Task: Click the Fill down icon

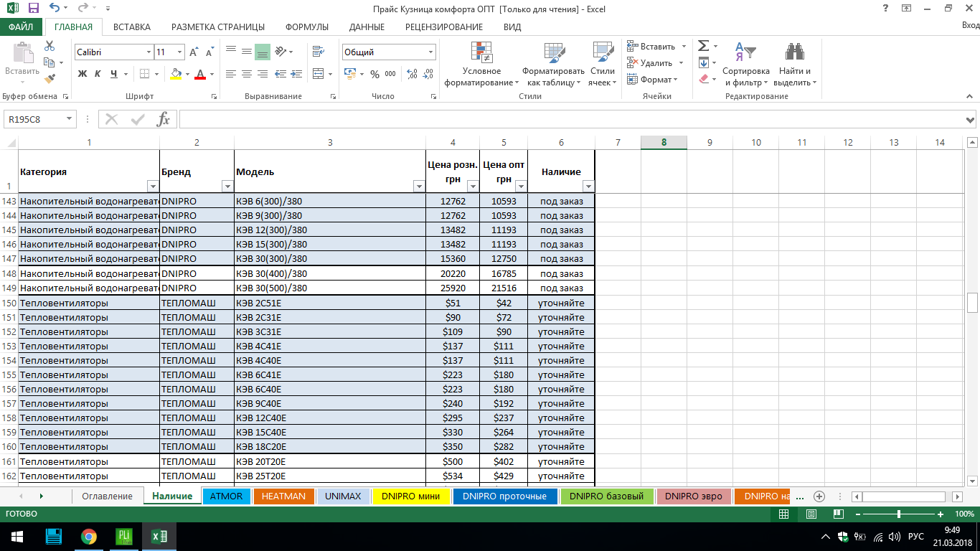Action: pos(704,63)
